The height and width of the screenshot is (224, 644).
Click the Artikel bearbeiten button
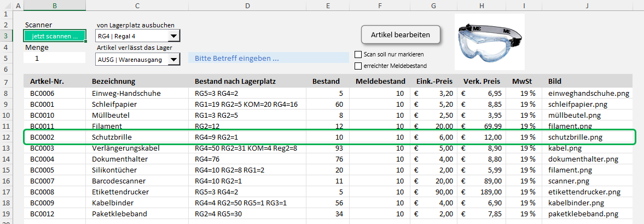[x=401, y=35]
